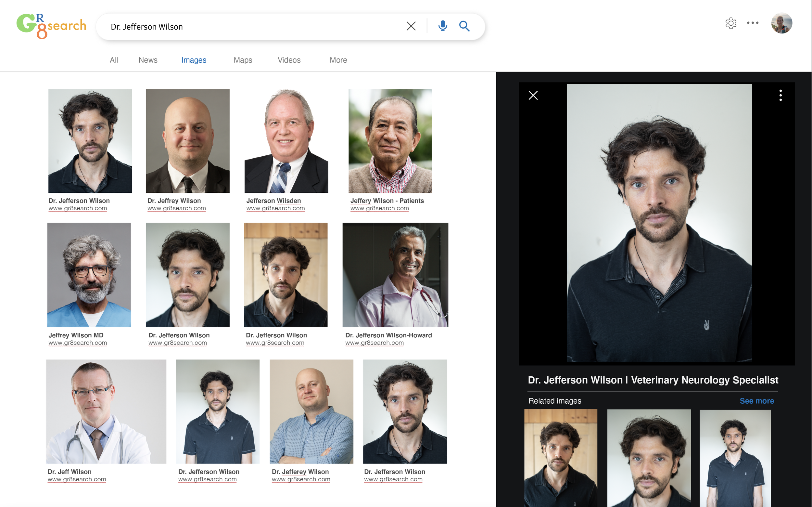The image size is (812, 507).
Task: Close the image preview panel
Action: tap(533, 95)
